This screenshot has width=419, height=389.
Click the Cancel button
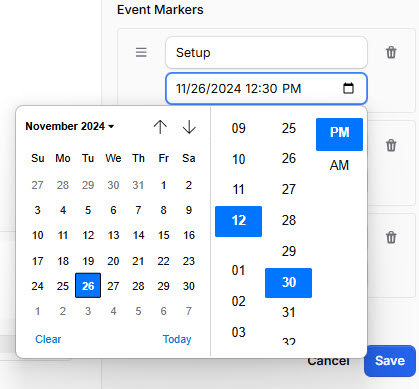point(328,361)
